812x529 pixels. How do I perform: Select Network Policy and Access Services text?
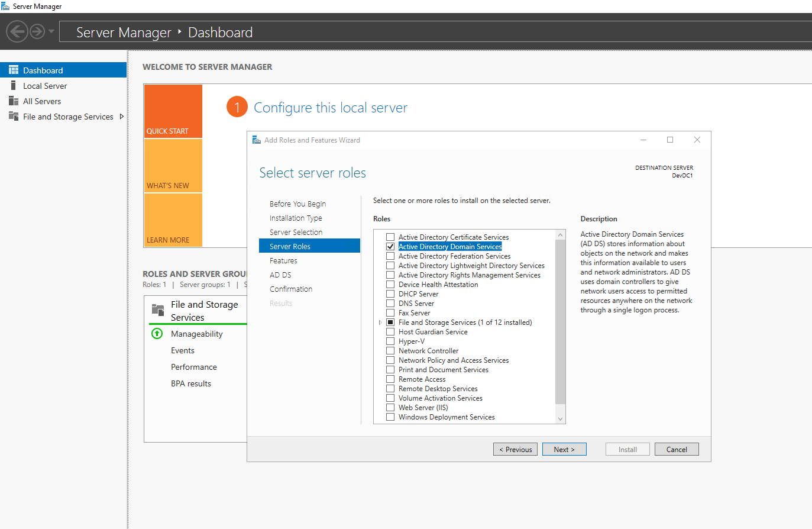click(454, 360)
